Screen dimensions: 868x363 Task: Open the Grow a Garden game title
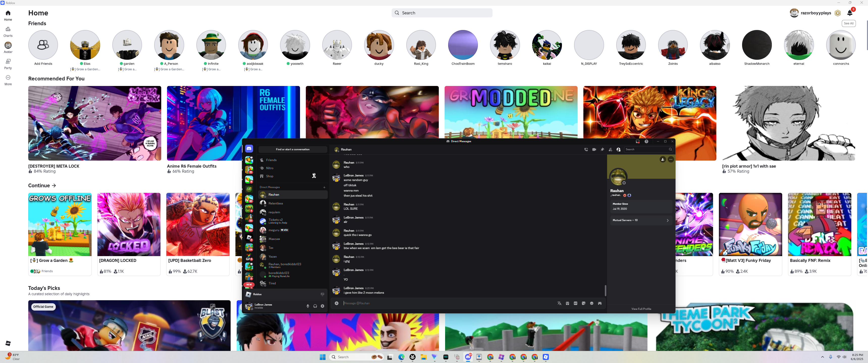pyautogui.click(x=51, y=260)
